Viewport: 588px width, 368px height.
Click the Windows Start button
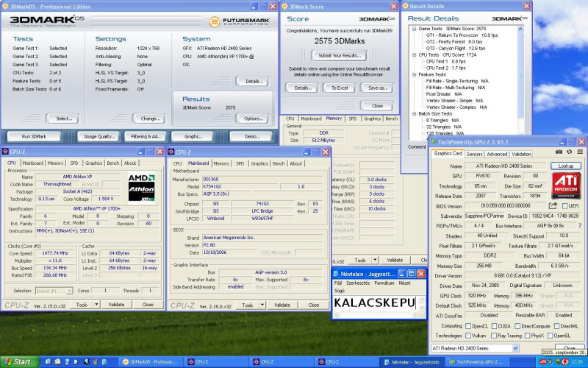click(x=18, y=361)
